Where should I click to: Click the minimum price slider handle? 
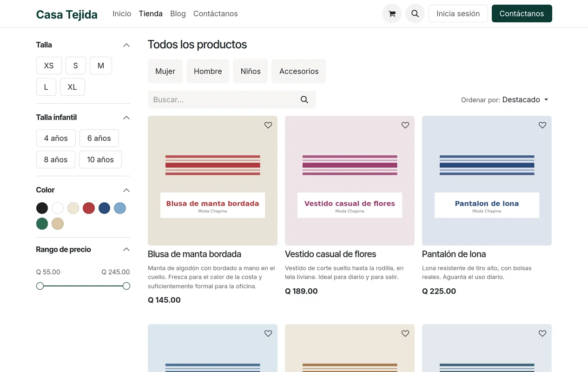click(40, 286)
